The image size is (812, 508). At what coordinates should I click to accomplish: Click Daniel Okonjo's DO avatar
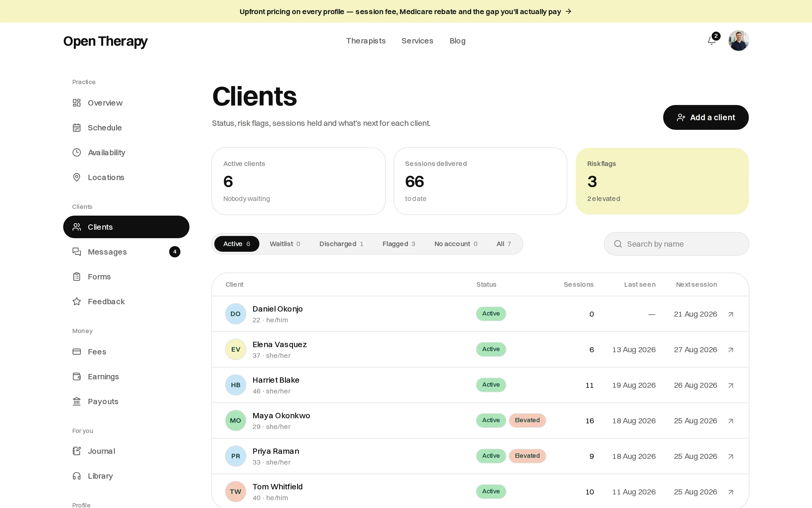pos(235,314)
